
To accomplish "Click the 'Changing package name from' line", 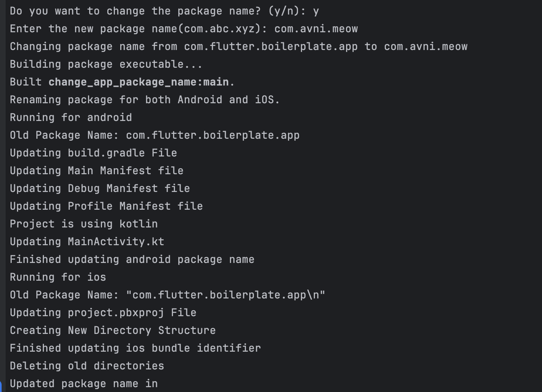I will 239,46.
